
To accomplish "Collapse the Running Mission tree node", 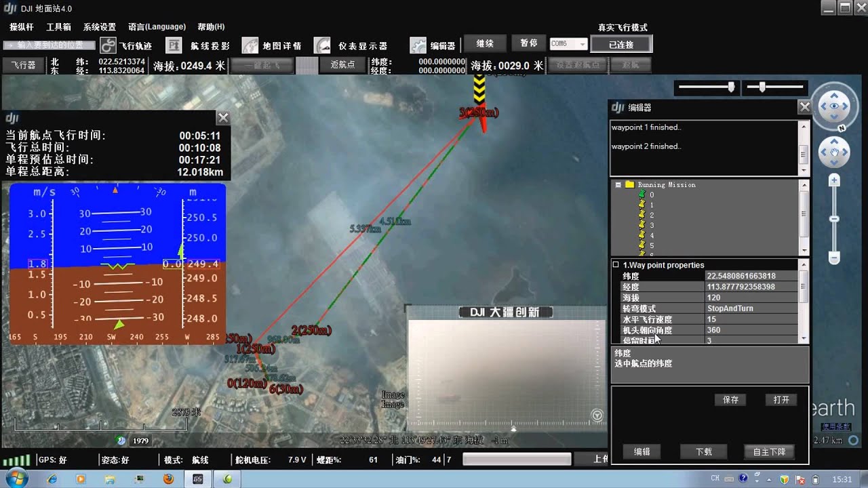I will point(618,184).
